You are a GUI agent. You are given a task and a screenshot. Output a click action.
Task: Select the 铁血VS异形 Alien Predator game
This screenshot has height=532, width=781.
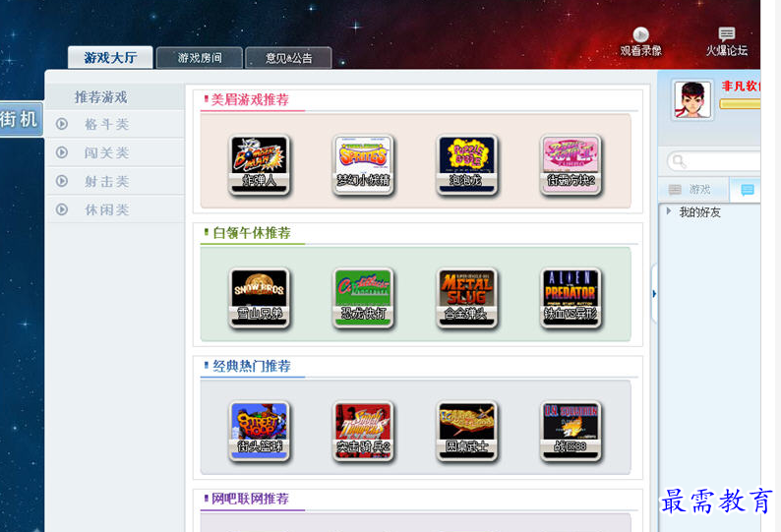point(571,298)
